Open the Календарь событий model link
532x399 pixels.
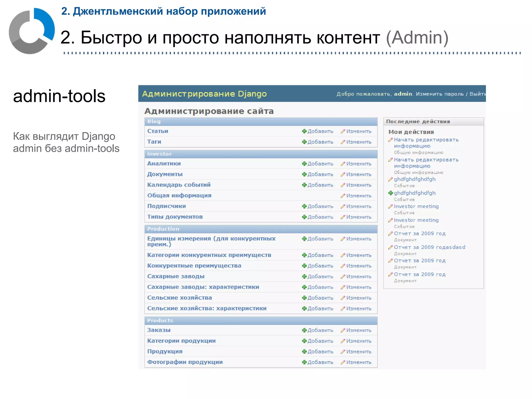click(179, 185)
